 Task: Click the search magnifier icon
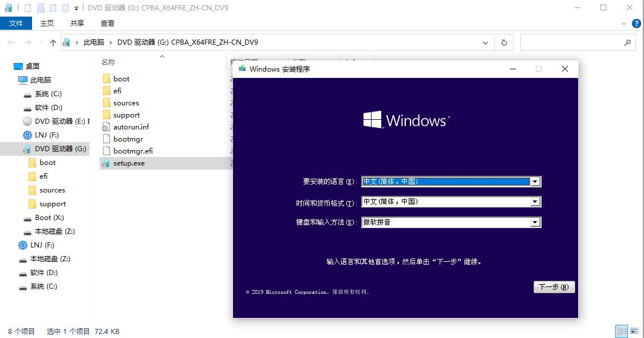click(627, 42)
